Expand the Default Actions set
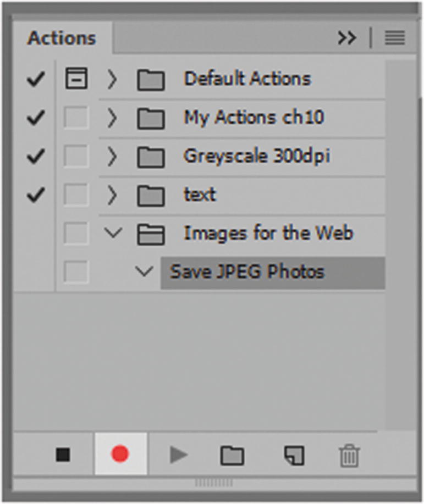The image size is (424, 504). [x=113, y=80]
